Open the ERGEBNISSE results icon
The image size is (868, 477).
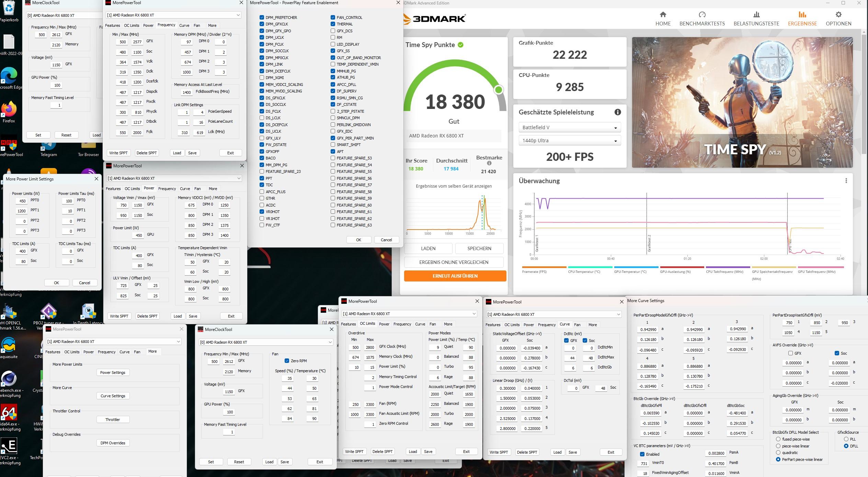(802, 14)
